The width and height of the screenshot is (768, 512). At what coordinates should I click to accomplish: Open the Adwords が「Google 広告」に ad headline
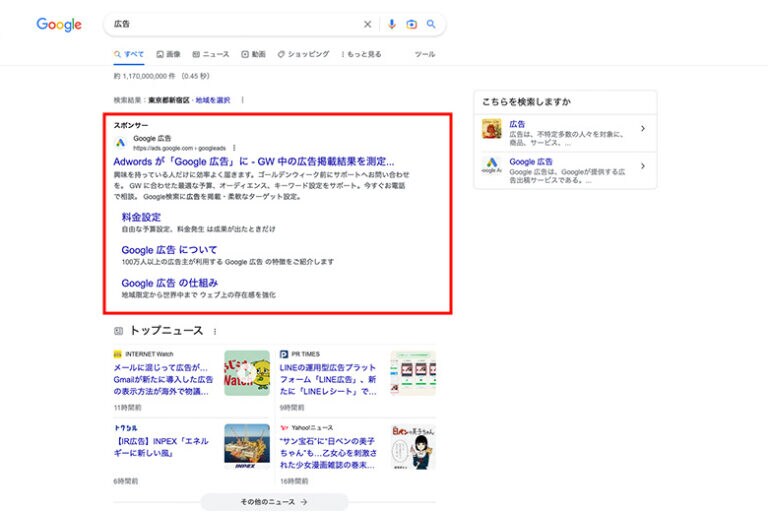[254, 161]
